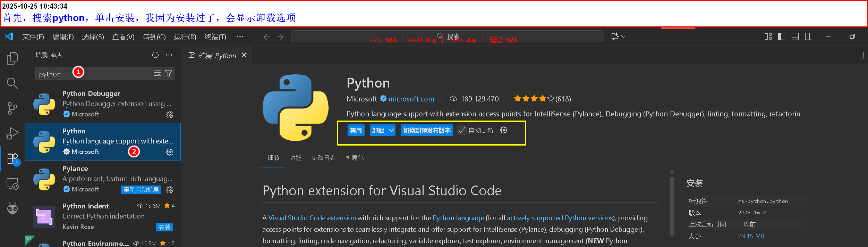Select Python Indent in results list

pyautogui.click(x=103, y=217)
